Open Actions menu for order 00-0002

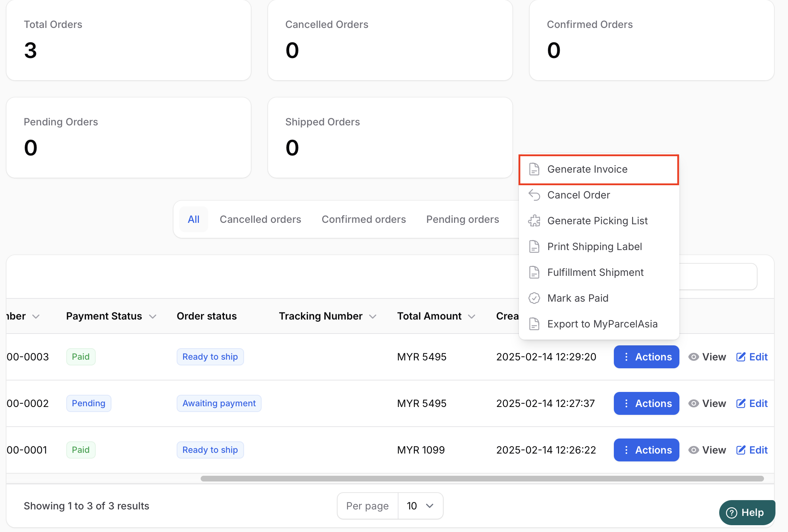click(646, 403)
